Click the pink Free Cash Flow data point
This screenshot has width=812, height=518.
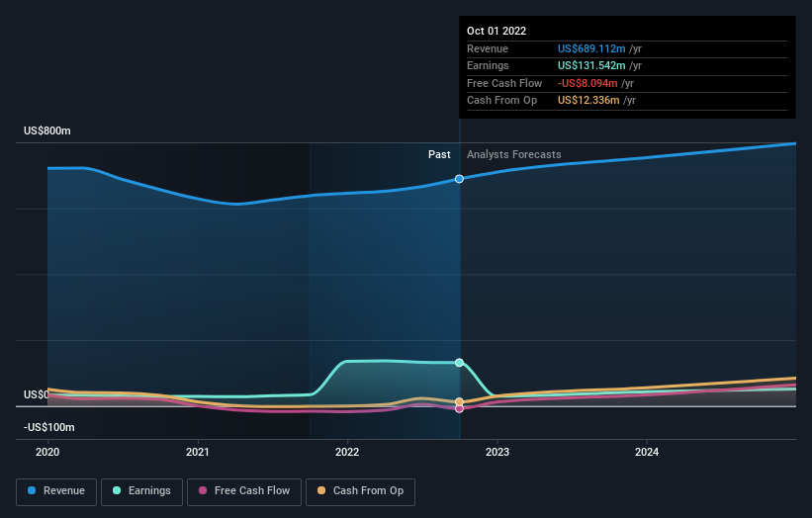click(459, 409)
